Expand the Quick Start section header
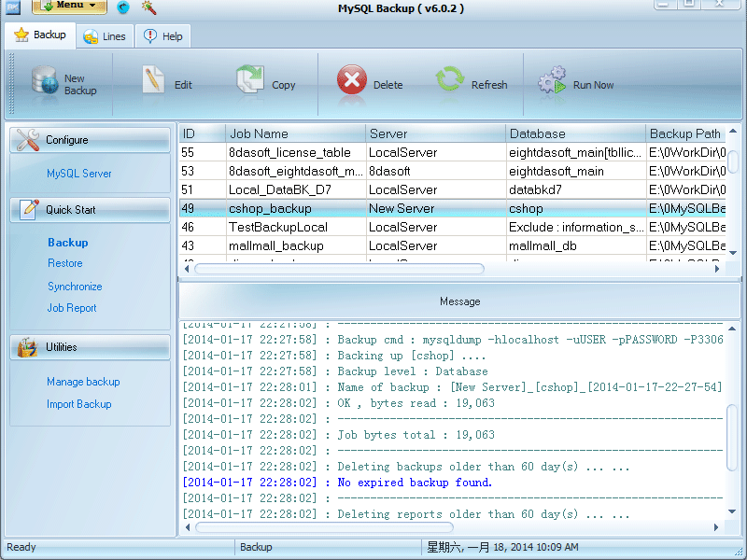This screenshot has width=747, height=560. [90, 212]
